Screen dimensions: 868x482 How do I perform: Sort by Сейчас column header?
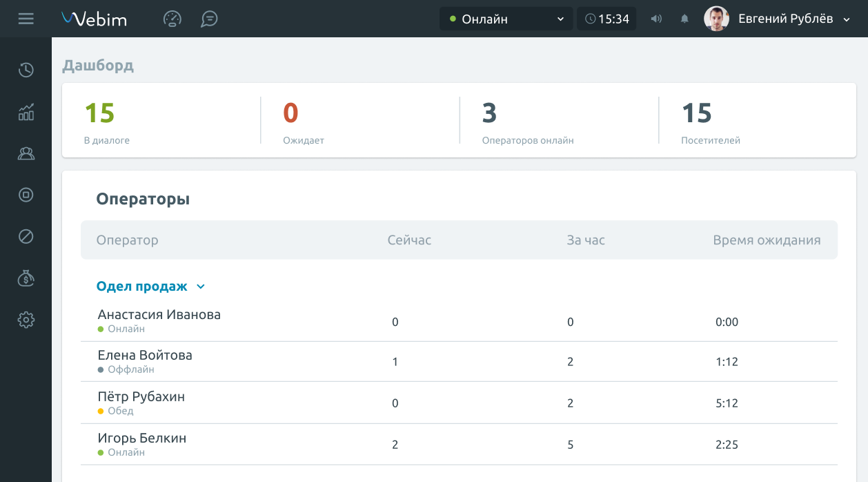tap(409, 240)
